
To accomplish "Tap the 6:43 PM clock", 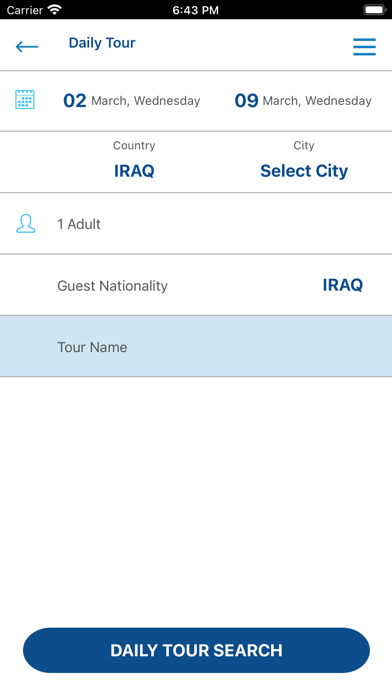I will pos(195,10).
